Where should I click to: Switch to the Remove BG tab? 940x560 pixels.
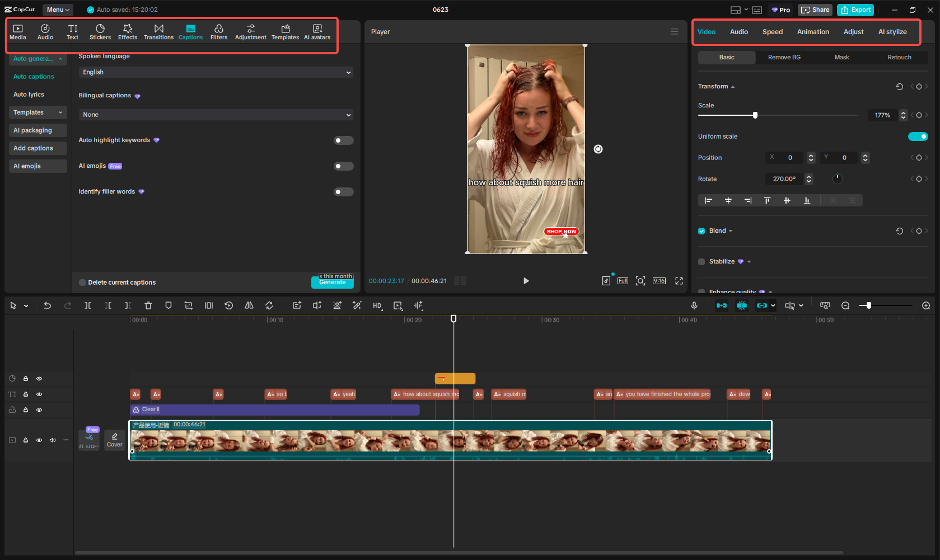[784, 57]
